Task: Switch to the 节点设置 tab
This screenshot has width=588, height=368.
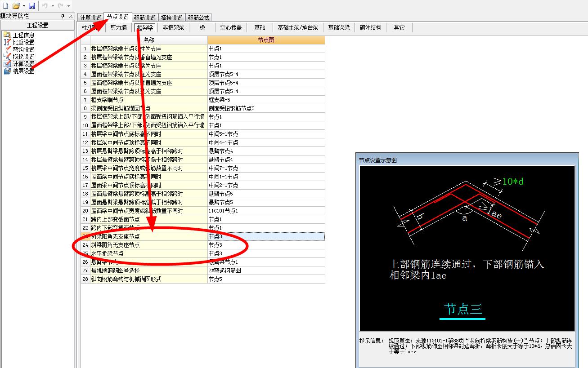Action: tap(117, 17)
